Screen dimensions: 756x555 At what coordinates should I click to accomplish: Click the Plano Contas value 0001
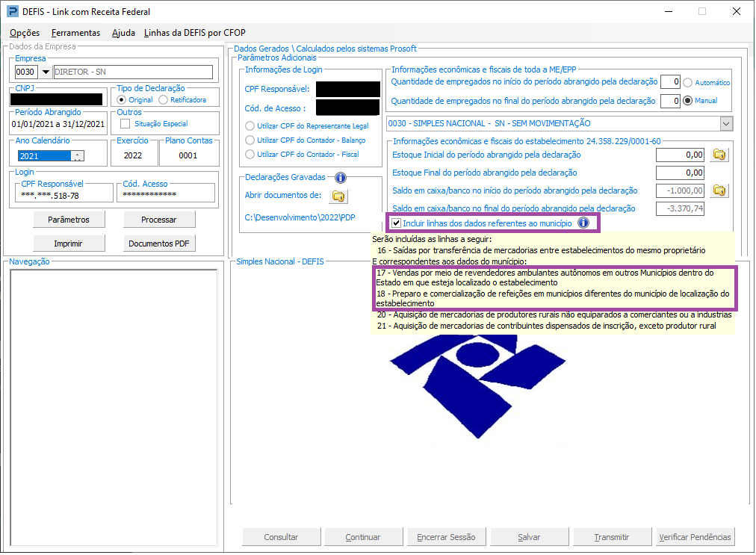tap(188, 155)
